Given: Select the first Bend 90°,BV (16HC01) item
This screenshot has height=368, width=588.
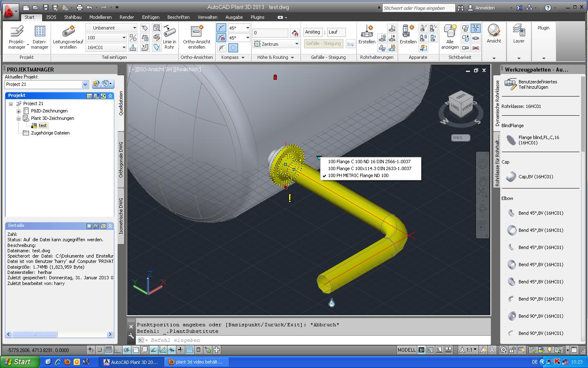Looking at the screenshot, I should (x=535, y=299).
